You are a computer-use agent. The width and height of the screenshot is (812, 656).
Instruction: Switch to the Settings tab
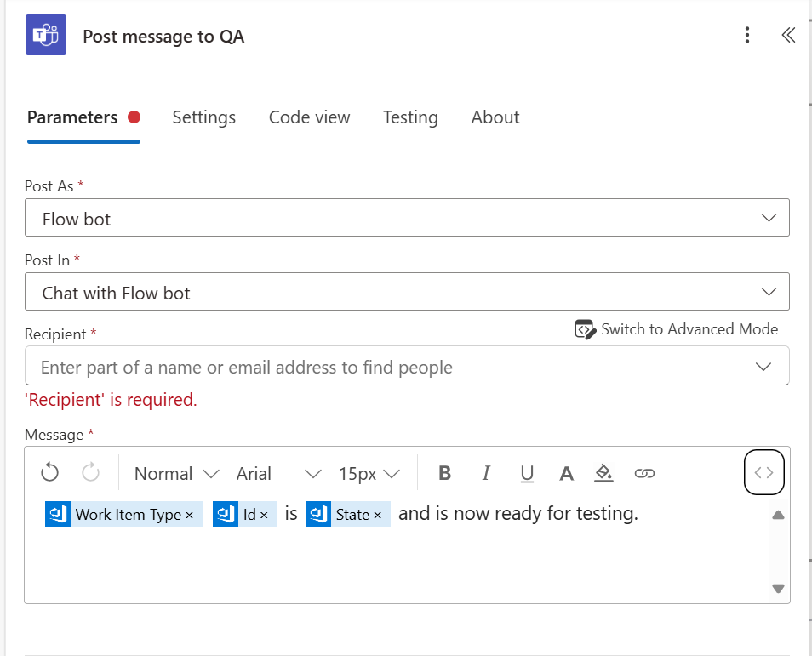click(x=204, y=117)
